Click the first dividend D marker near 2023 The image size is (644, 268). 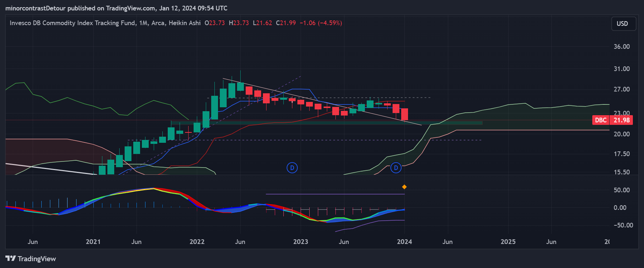[x=292, y=168]
